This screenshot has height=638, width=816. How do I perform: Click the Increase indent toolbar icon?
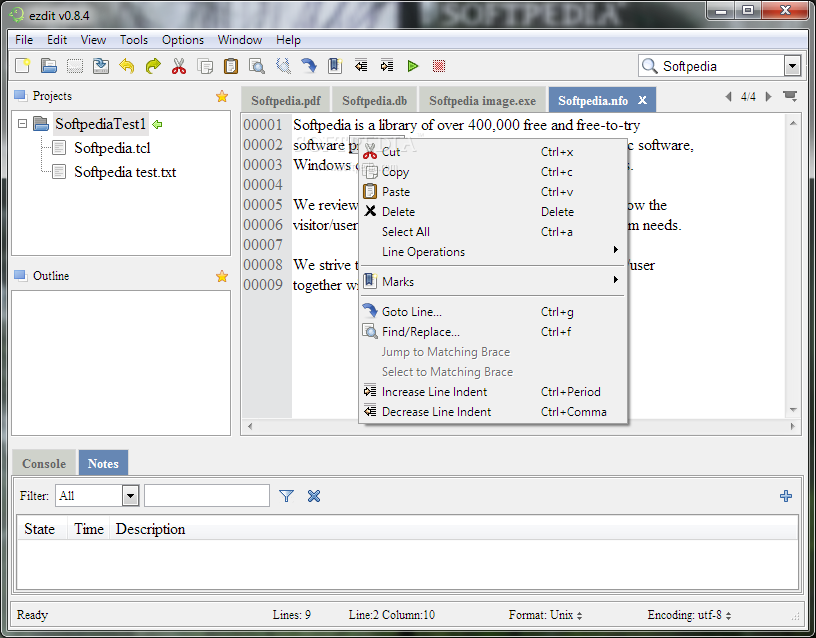(x=387, y=66)
